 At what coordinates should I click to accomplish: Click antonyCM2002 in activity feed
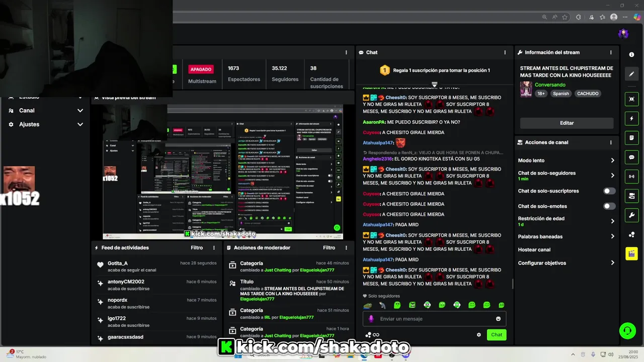coord(126,282)
